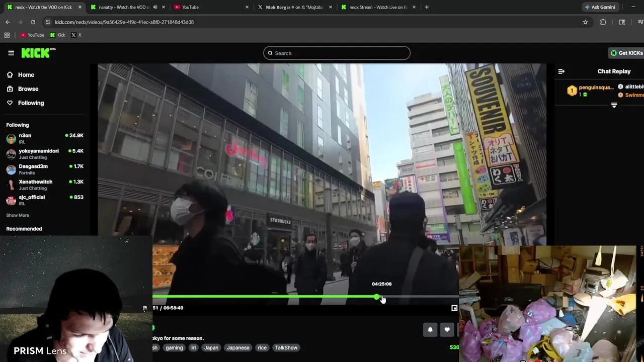Open the browser extensions puzzle icon

point(603,22)
